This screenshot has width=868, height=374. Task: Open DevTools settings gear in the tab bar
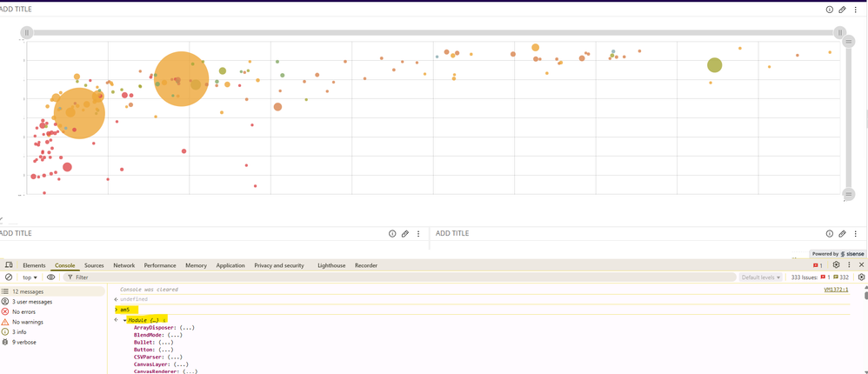tap(836, 265)
